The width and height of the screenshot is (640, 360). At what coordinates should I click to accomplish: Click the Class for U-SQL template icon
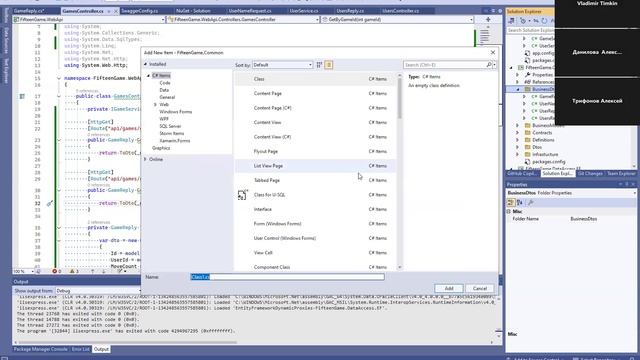click(x=242, y=195)
